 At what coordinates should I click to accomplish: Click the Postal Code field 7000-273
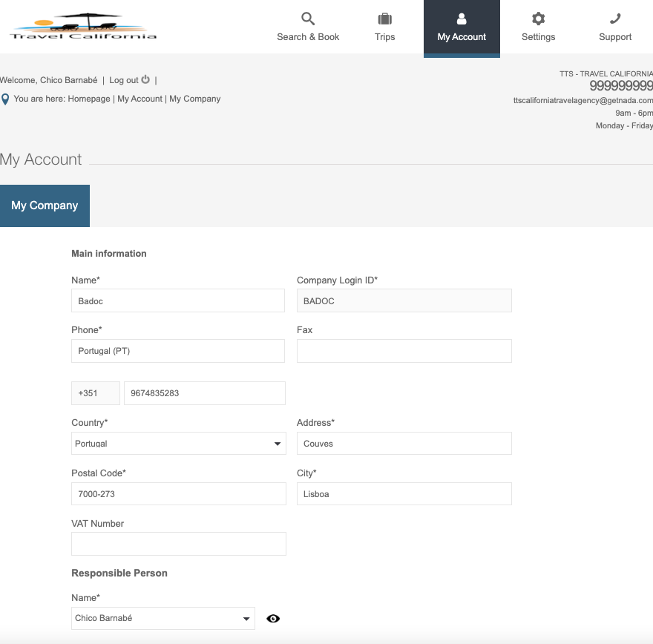coord(178,494)
